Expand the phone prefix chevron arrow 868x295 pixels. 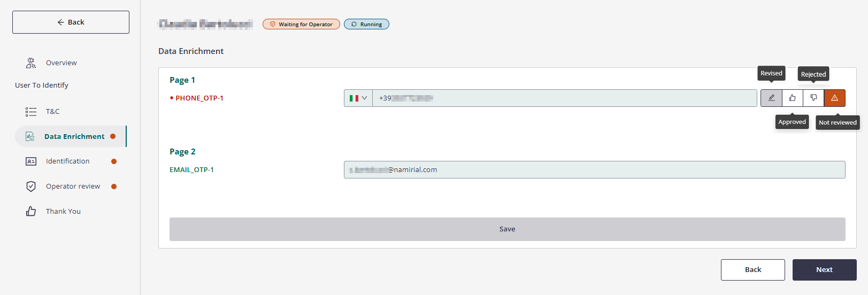click(x=365, y=98)
